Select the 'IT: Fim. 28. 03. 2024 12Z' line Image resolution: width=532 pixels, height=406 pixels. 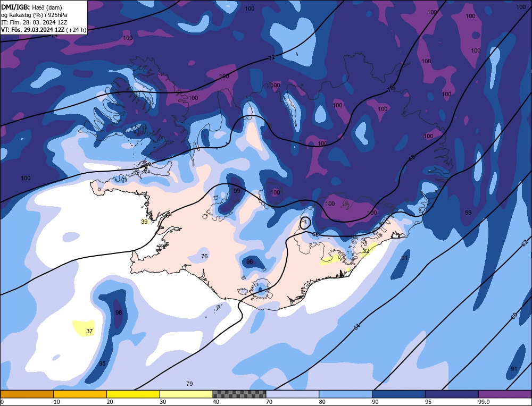click(x=34, y=22)
